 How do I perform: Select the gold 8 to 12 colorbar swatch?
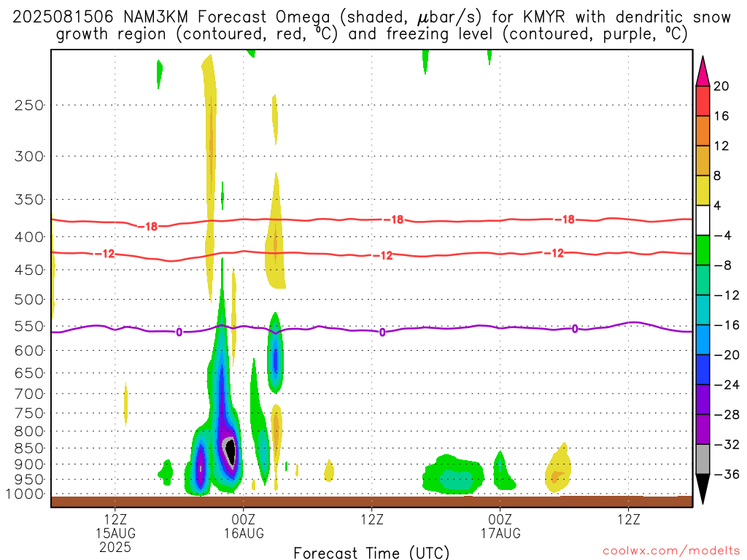(703, 161)
